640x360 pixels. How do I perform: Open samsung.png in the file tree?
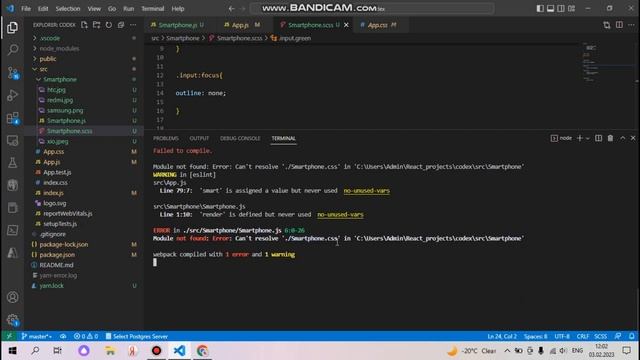[65, 110]
